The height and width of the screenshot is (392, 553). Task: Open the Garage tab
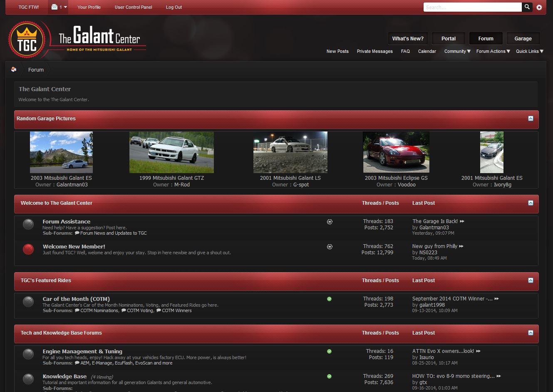(523, 38)
